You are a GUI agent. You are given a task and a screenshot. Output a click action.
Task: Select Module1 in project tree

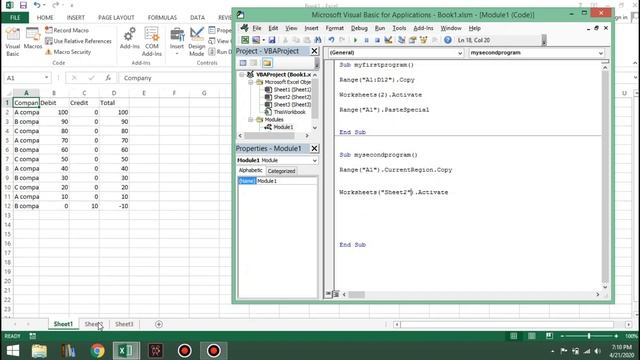tap(283, 127)
